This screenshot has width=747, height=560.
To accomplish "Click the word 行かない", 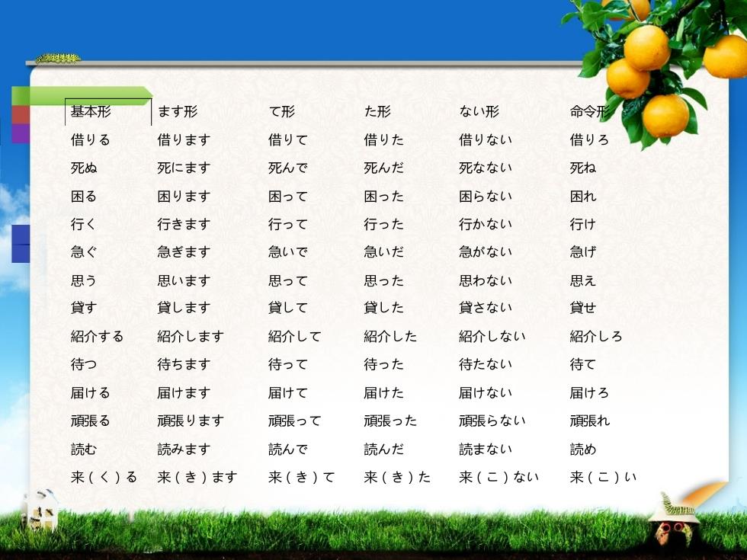I will click(486, 224).
